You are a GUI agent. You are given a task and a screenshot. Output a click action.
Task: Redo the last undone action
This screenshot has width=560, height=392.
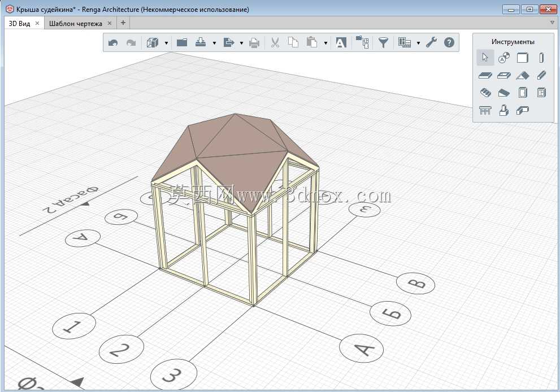click(x=131, y=43)
